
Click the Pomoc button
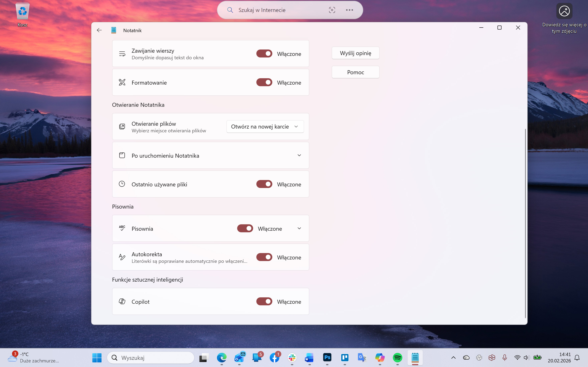(355, 72)
